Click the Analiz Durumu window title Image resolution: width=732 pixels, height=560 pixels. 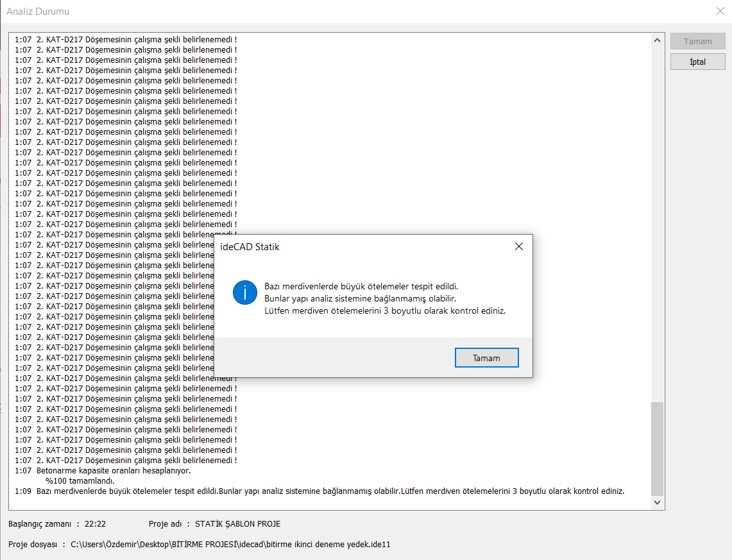tap(38, 12)
